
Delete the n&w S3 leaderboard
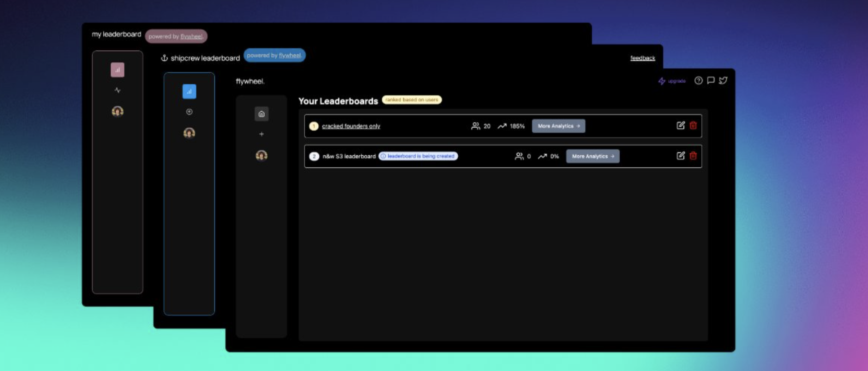tap(693, 156)
